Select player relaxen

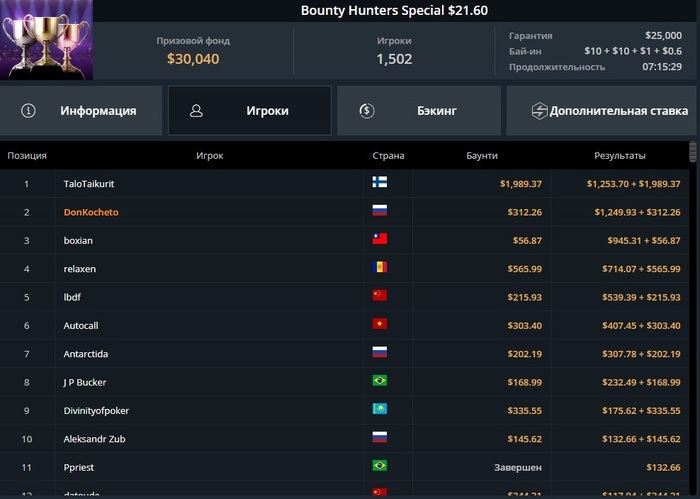[79, 269]
